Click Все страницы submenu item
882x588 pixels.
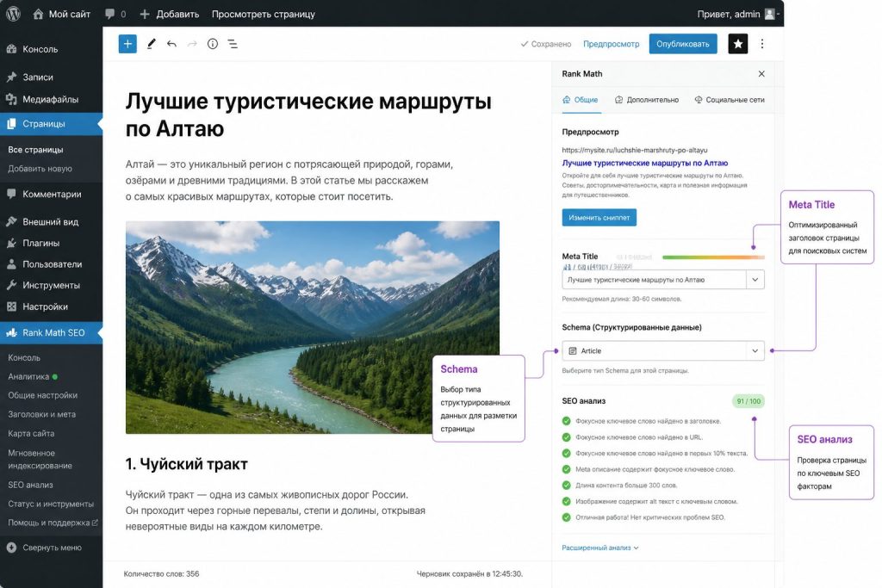35,150
